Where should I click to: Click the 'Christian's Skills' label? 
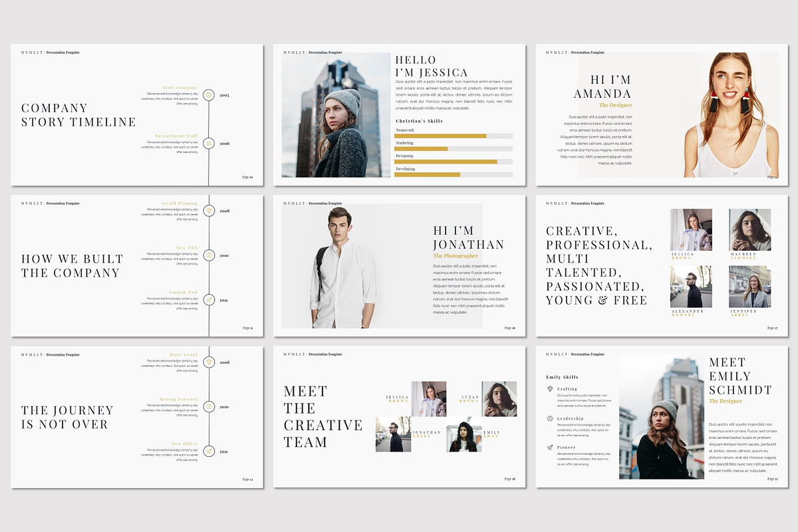click(419, 121)
